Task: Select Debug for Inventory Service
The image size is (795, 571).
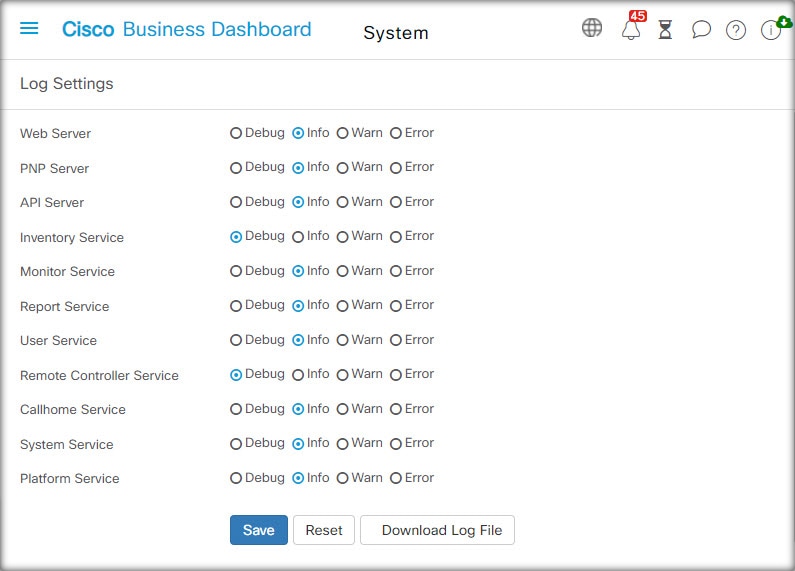Action: [x=236, y=236]
